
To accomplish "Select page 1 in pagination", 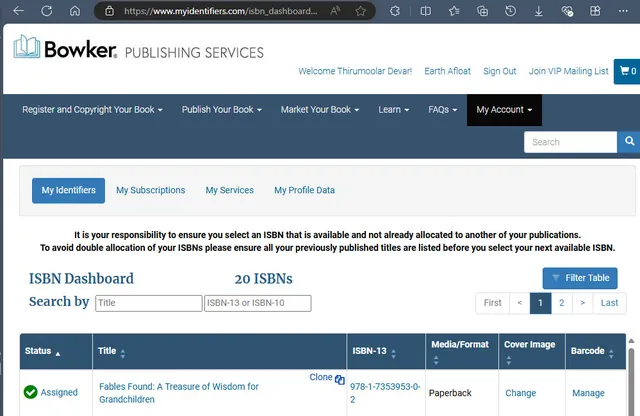I will coord(540,303).
